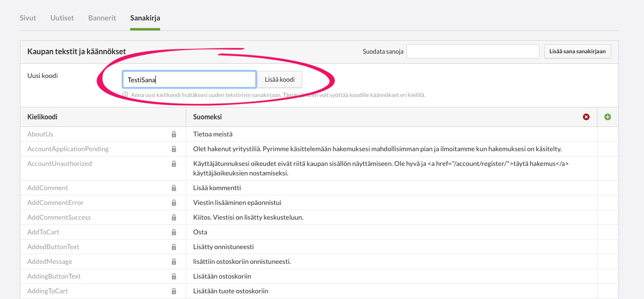Select the AddCommentError code row
Screen dimensions: 644x299
click(56, 203)
